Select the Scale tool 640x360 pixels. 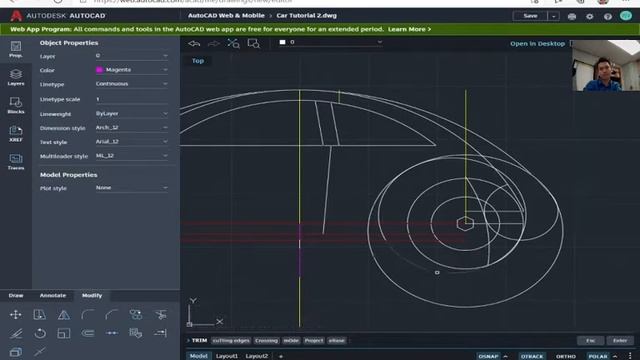[64, 333]
